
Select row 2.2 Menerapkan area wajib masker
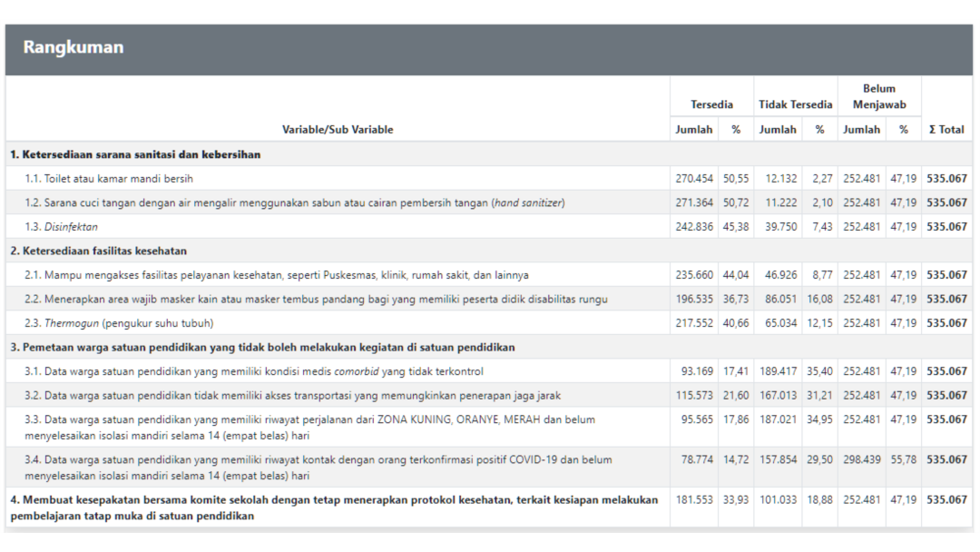489,299
